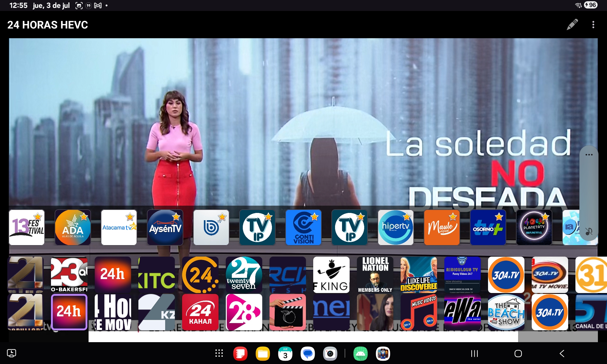Launch the red notes app in taskbar
Screen dimensions: 607x364
(240, 354)
